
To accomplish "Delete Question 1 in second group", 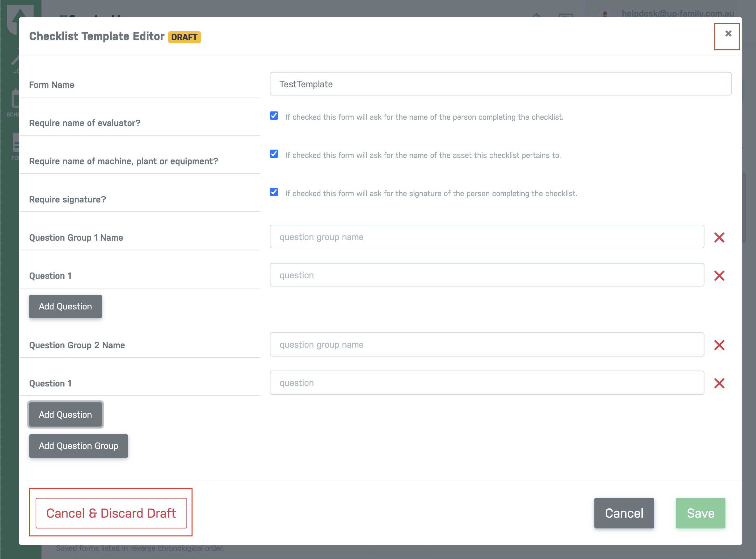I will pos(719,383).
